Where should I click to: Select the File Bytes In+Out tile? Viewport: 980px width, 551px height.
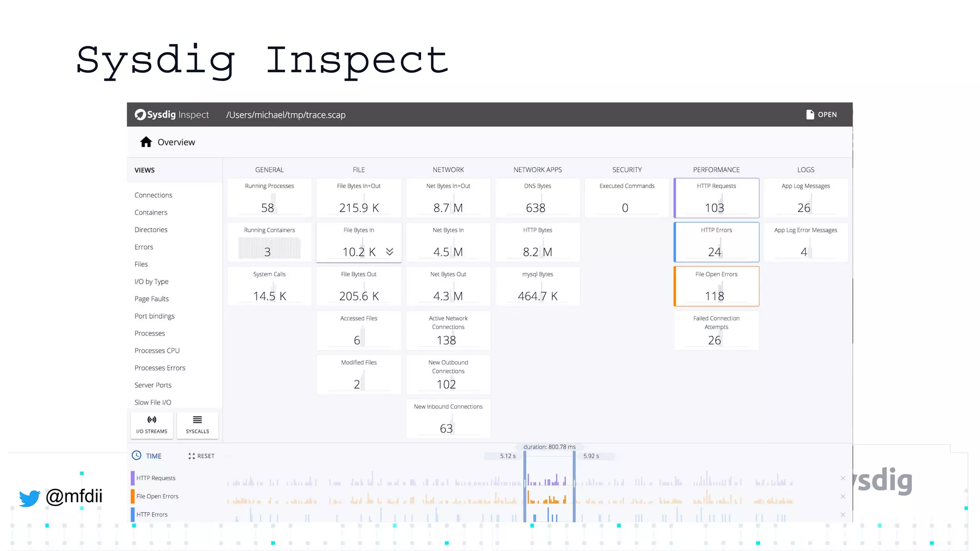359,198
